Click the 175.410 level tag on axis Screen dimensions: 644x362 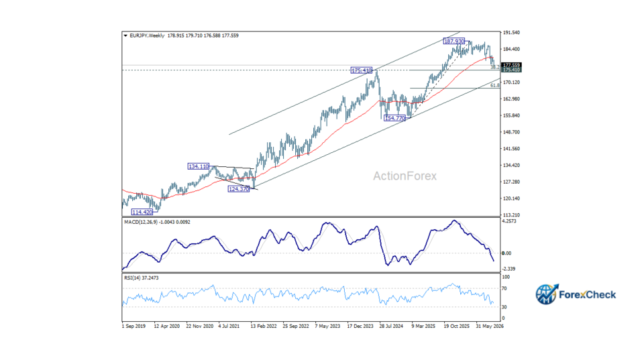[512, 70]
